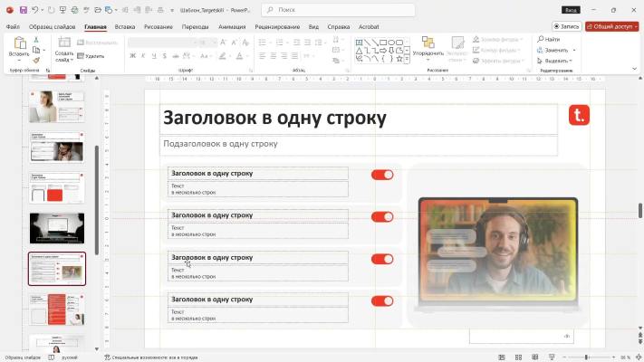The height and width of the screenshot is (362, 644).
Task: Undo the last action
Action: tap(35, 10)
